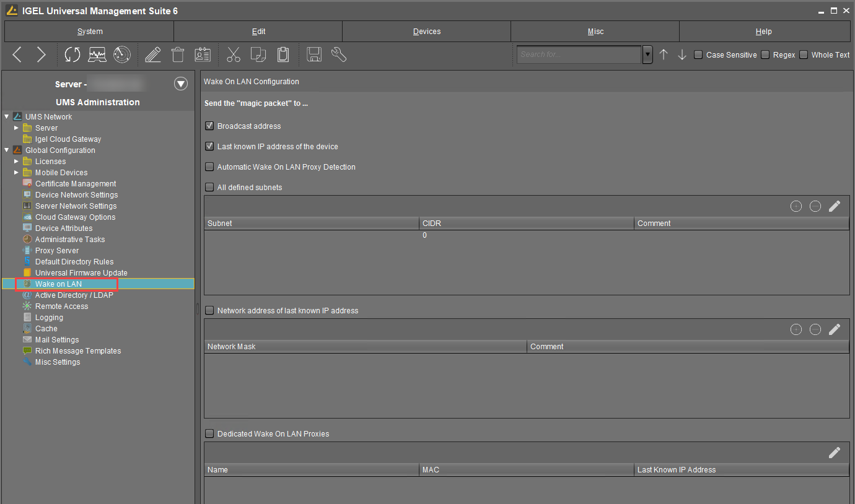This screenshot has width=855, height=504.
Task: Collapse the Global Configuration tree node
Action: coord(6,150)
